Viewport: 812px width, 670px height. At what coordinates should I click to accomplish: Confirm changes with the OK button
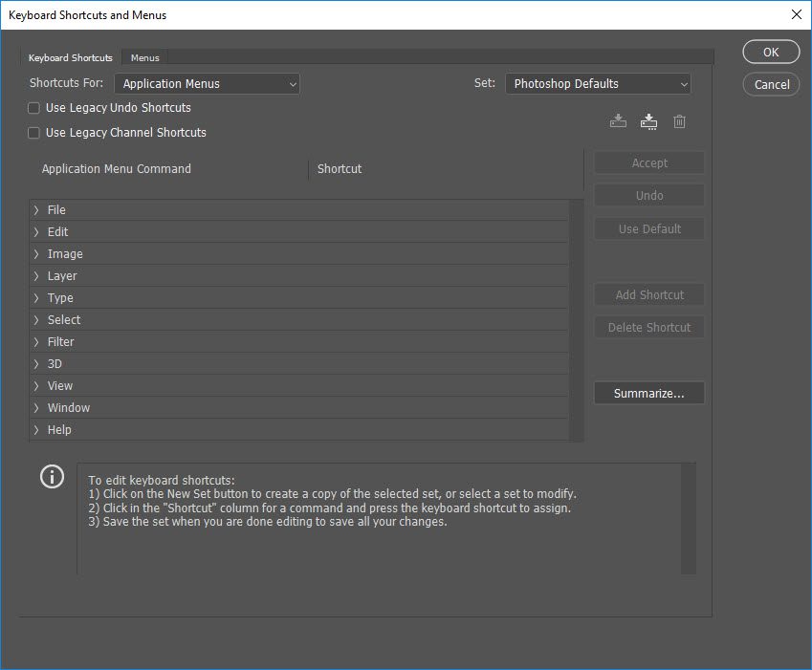770,52
